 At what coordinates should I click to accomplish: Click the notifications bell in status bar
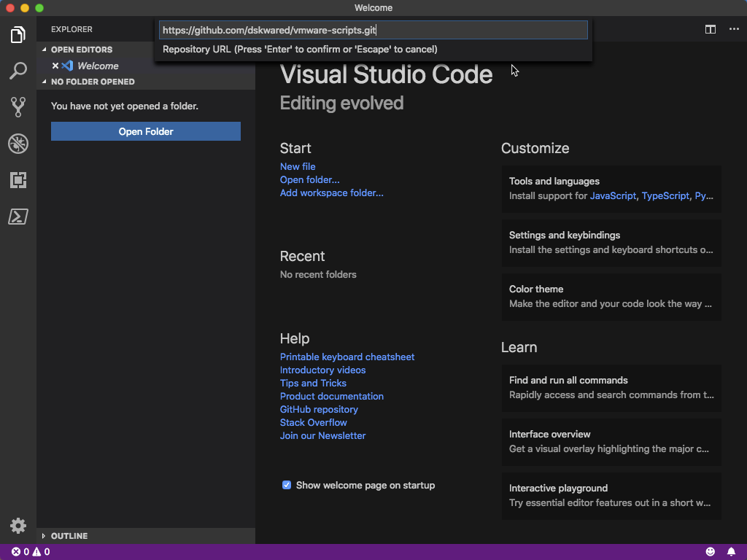[731, 552]
